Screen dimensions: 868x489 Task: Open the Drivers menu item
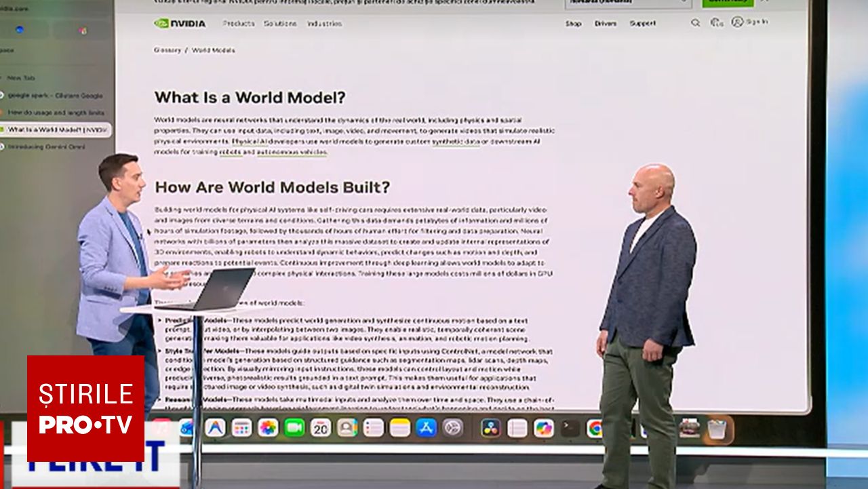[x=606, y=23]
